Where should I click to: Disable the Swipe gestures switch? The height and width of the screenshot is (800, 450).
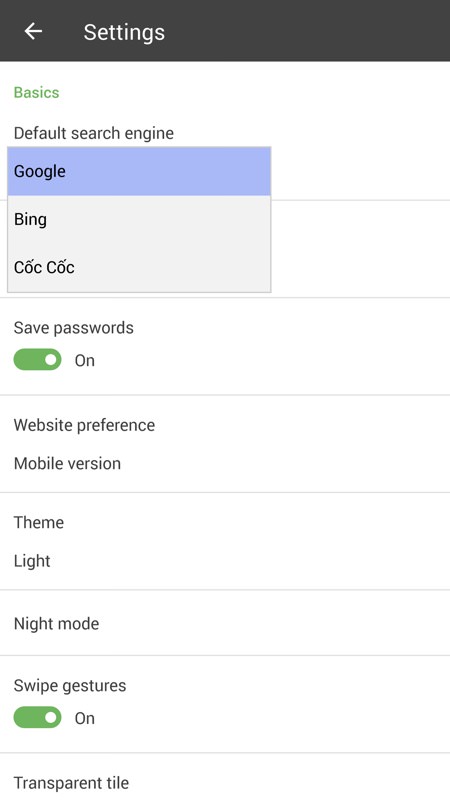tap(37, 717)
